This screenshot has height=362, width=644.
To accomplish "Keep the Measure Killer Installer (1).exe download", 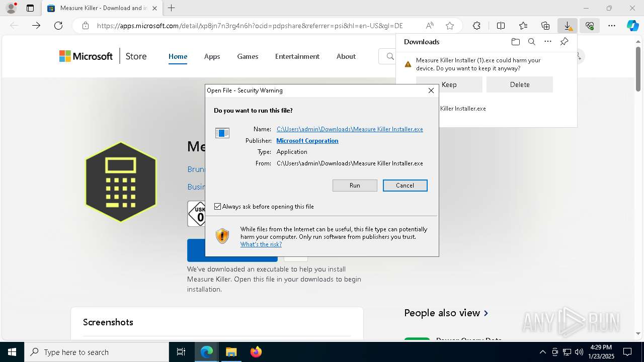I will [x=449, y=84].
